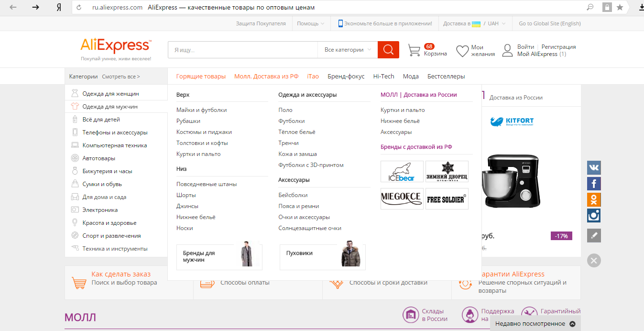Image resolution: width=644 pixels, height=331 pixels.
Task: Click Регистрация link
Action: (558, 47)
